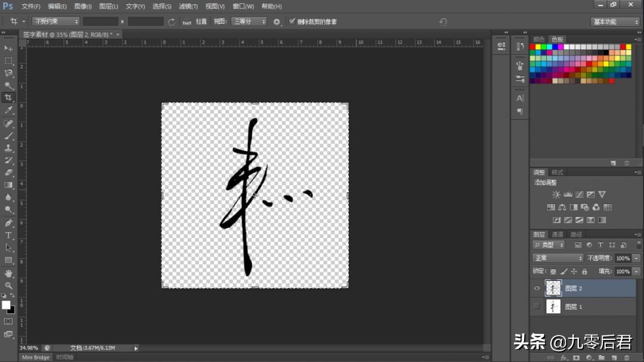644x362 pixels.
Task: Select the Crop tool in the options bar
Action: pos(14,21)
